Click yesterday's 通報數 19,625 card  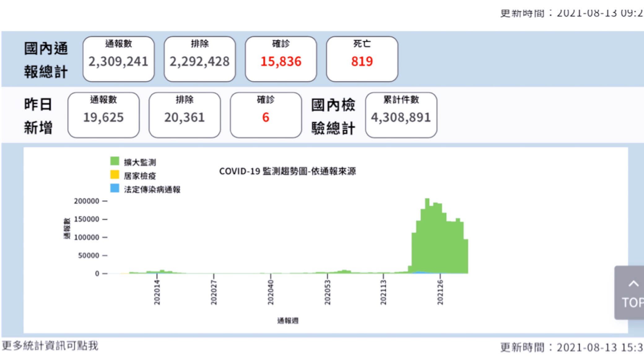(x=103, y=115)
